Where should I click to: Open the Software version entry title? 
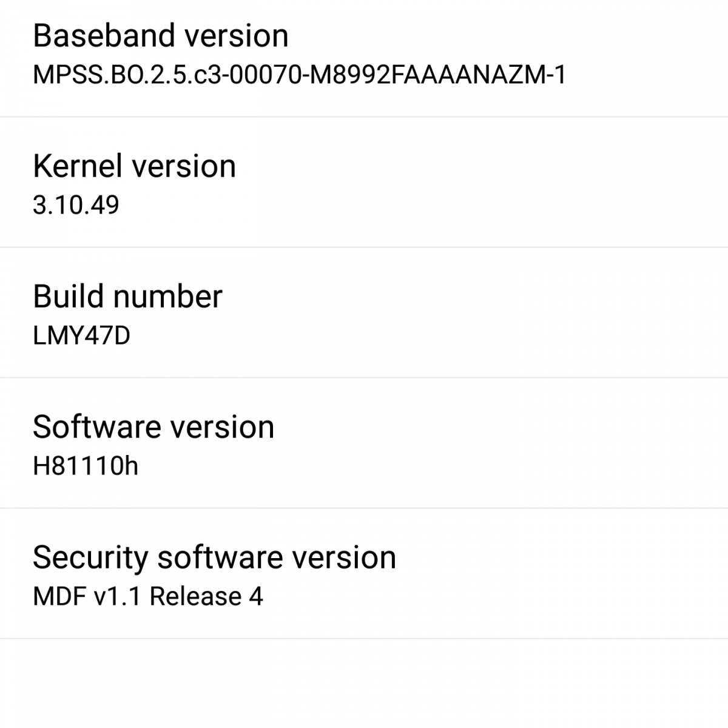[153, 427]
